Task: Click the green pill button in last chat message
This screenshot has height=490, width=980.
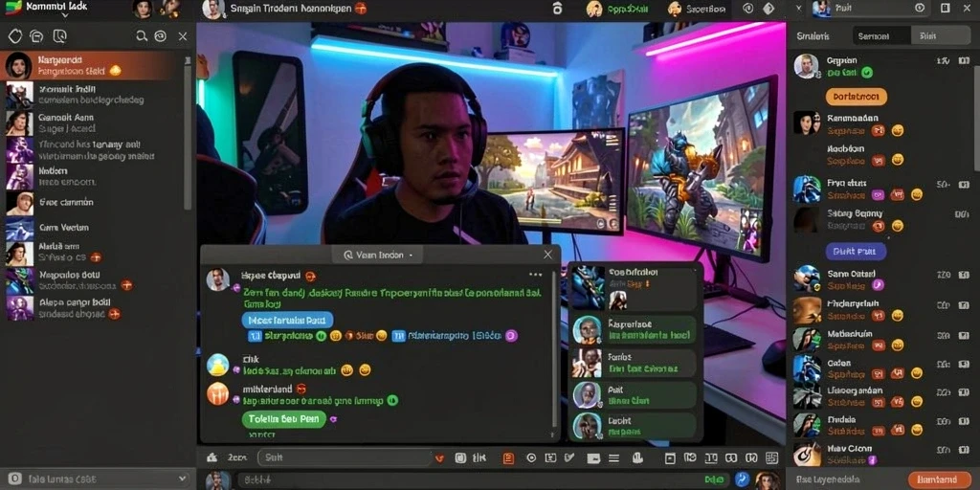Action: pyautogui.click(x=283, y=419)
